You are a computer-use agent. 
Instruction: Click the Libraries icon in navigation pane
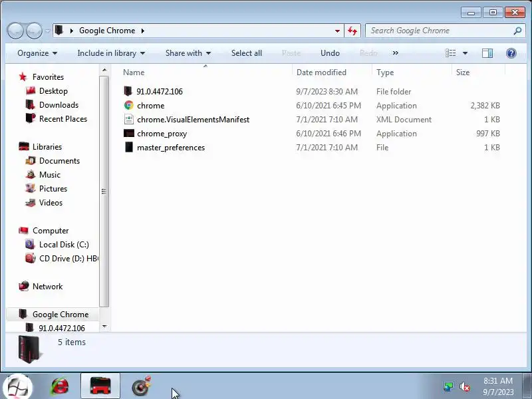(24, 146)
